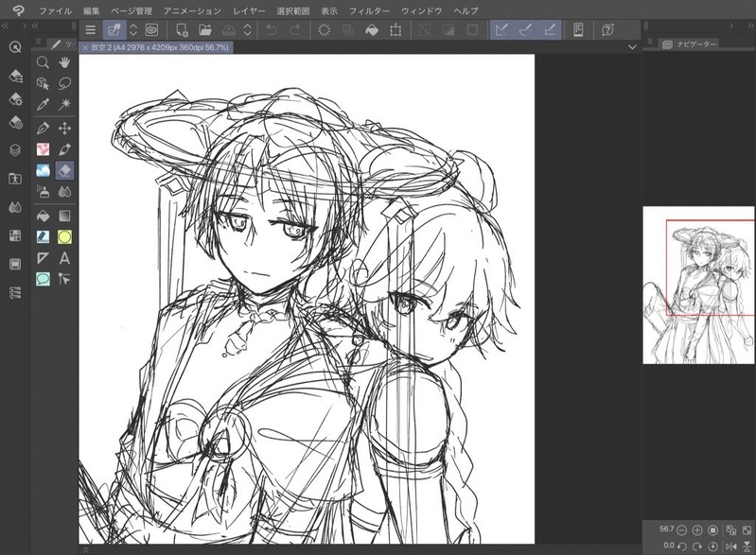The image size is (756, 555).
Task: Select the Blend tool with two drops
Action: [x=64, y=192]
